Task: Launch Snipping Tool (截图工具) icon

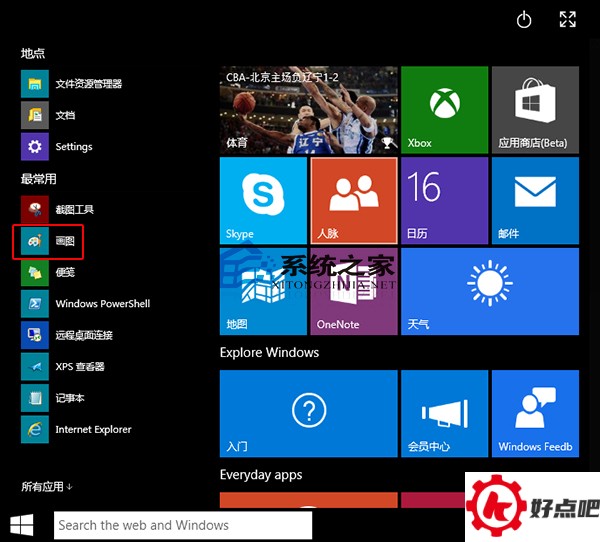Action: tap(35, 209)
